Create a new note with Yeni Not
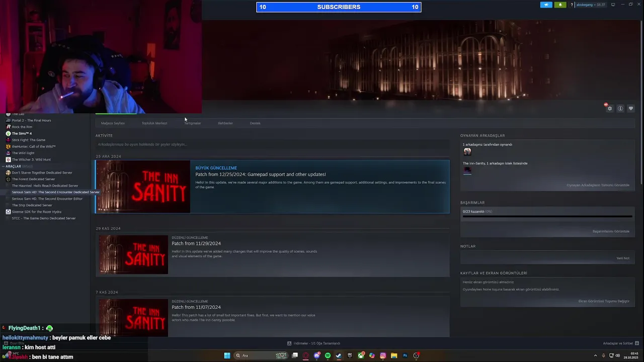The image size is (644, 362). click(623, 258)
